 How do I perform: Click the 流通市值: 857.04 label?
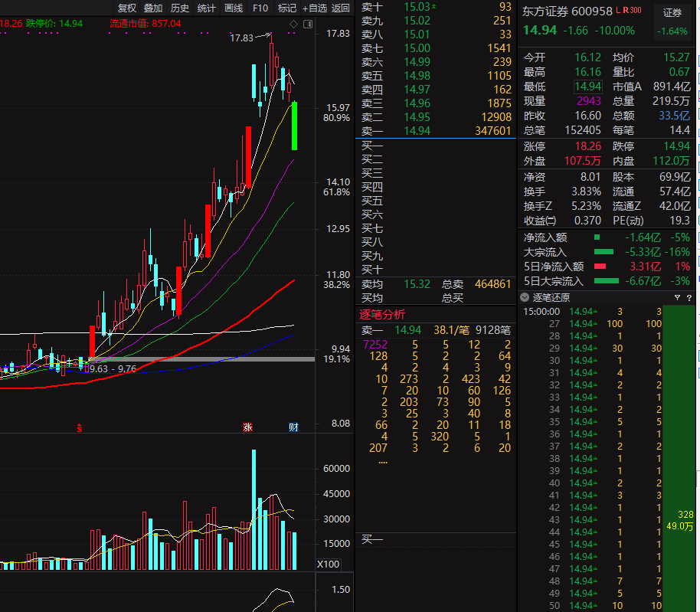(x=145, y=23)
